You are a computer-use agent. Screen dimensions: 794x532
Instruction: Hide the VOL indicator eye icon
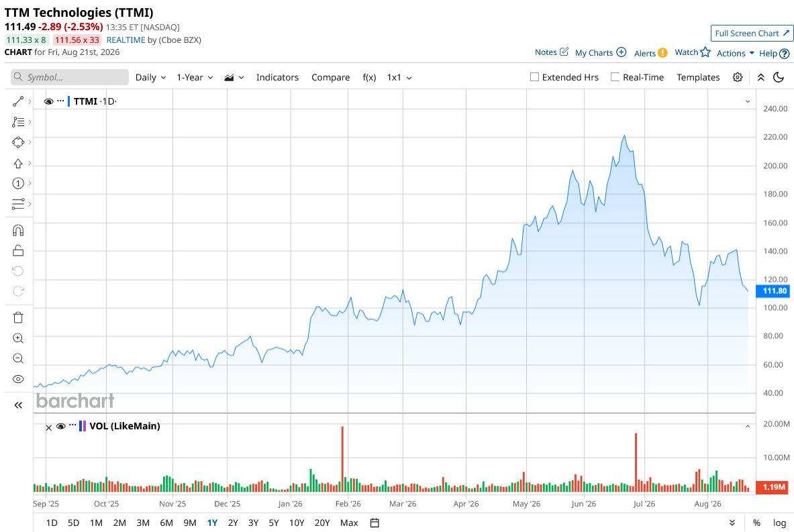[x=61, y=426]
